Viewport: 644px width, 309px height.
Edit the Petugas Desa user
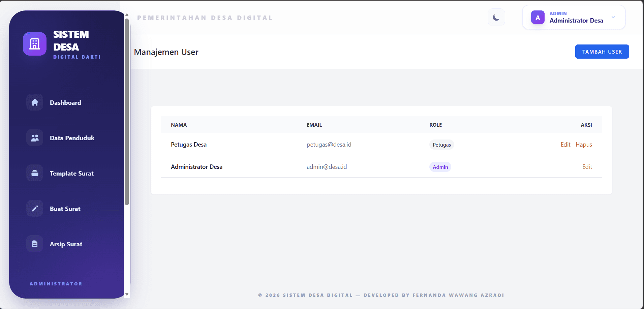pos(565,145)
